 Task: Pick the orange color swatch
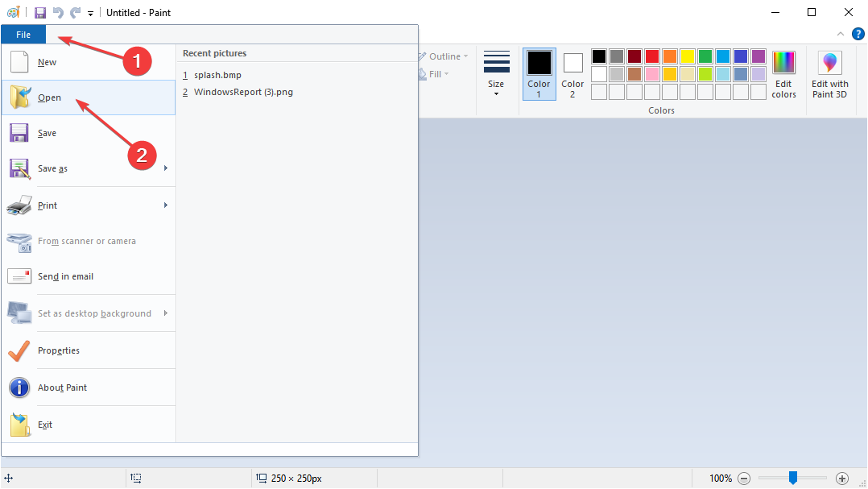[x=670, y=56]
